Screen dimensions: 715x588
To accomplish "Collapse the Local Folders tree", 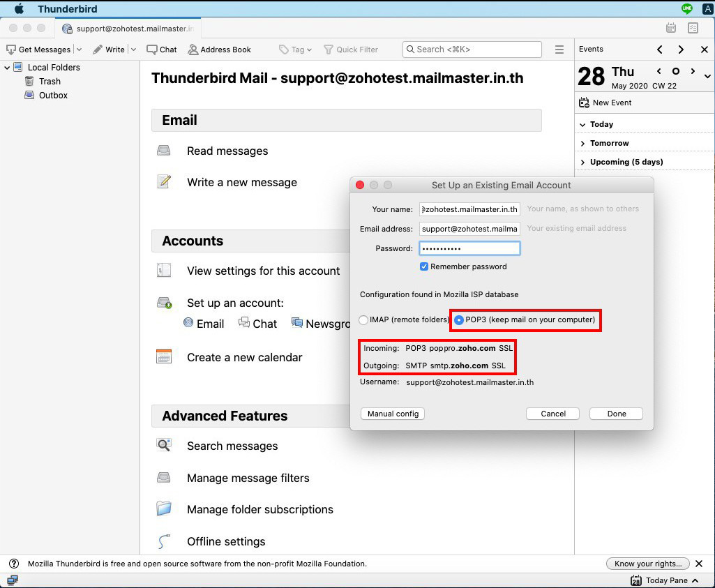I will pos(7,68).
